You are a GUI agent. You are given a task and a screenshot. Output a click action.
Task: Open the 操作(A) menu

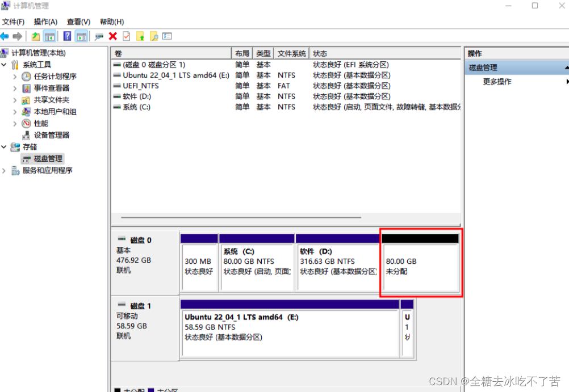pos(45,22)
